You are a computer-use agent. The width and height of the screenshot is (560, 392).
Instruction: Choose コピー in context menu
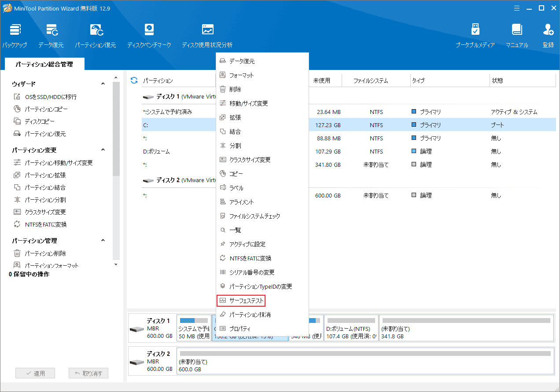click(262, 174)
